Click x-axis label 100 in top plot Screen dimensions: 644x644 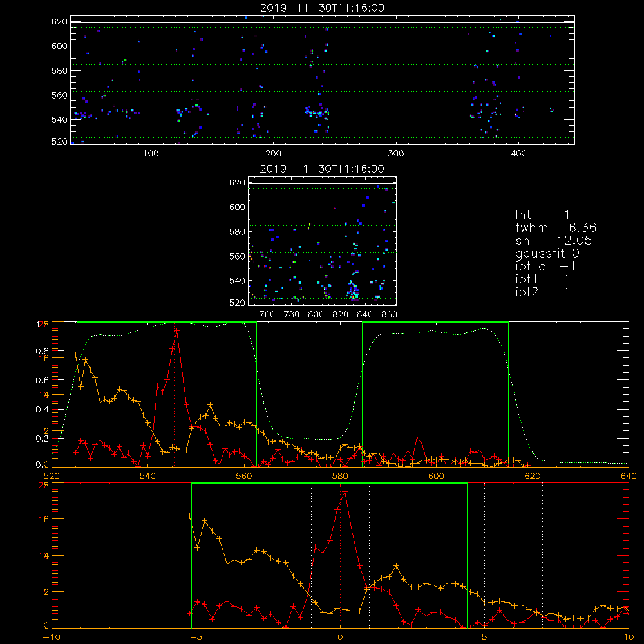[x=151, y=154]
